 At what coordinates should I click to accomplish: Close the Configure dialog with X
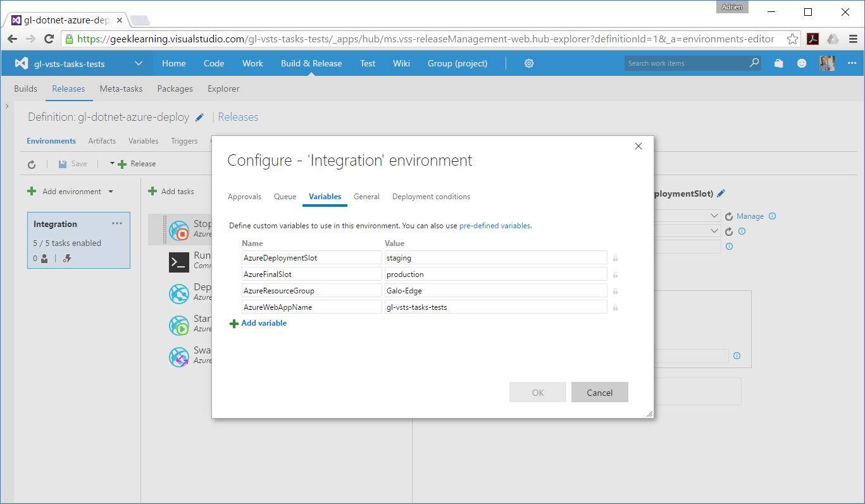click(638, 146)
